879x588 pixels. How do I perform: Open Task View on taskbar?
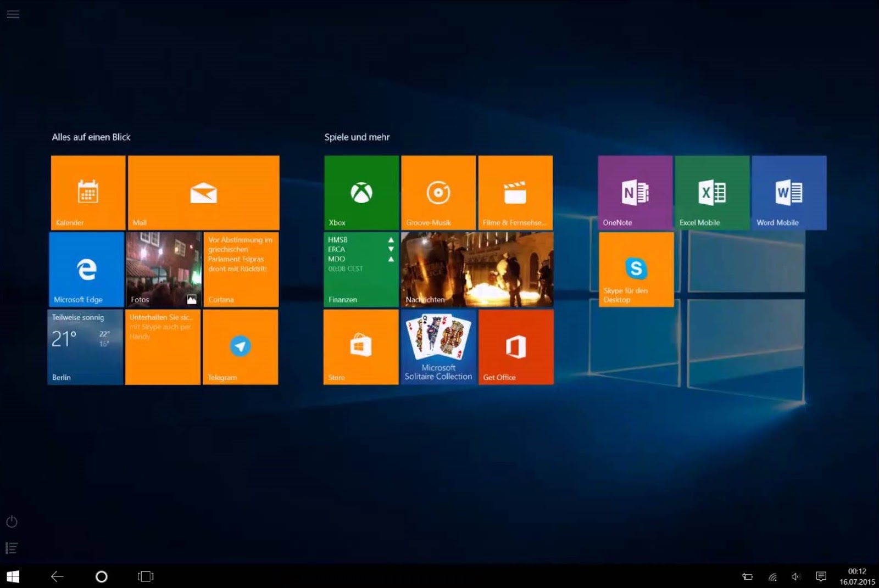click(146, 576)
